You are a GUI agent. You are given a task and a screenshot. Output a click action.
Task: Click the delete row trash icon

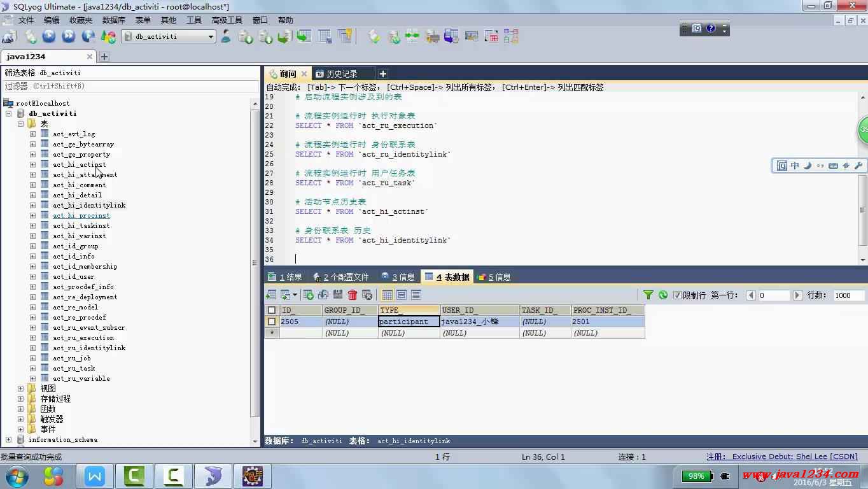click(353, 295)
